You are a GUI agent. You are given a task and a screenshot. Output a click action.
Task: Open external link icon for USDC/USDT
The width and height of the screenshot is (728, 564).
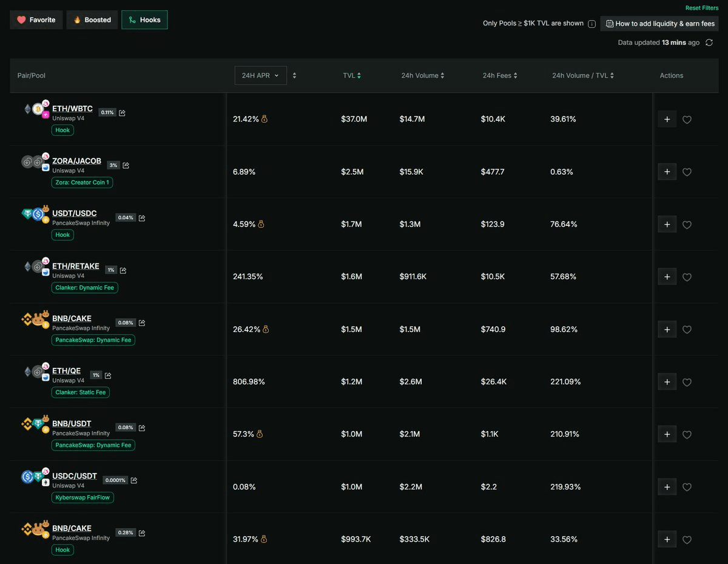134,480
